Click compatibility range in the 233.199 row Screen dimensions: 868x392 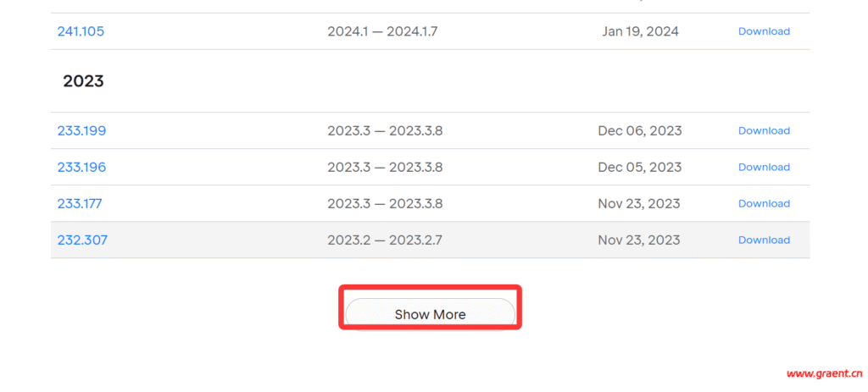(385, 130)
